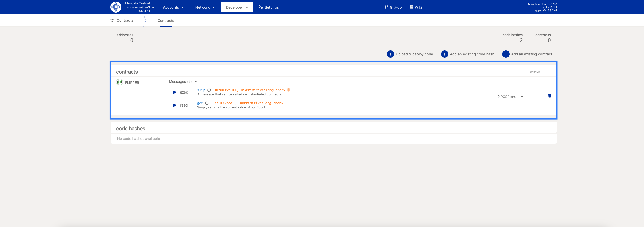The height and width of the screenshot is (227, 644).
Task: Open the GitHub link
Action: point(393,7)
